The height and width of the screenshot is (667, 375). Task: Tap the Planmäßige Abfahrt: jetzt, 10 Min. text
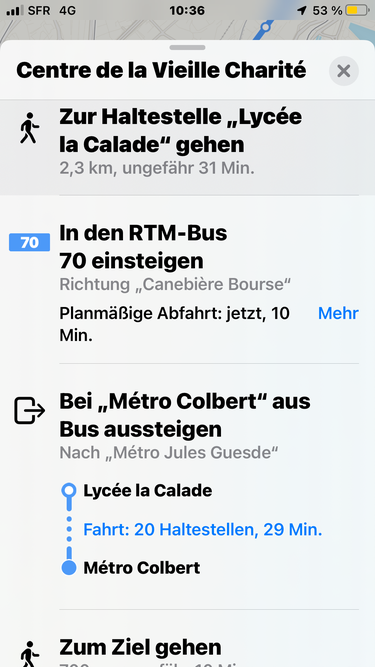174,325
